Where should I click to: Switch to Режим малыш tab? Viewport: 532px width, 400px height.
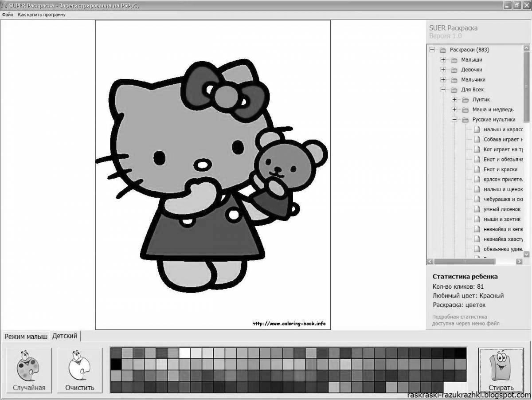coord(26,337)
